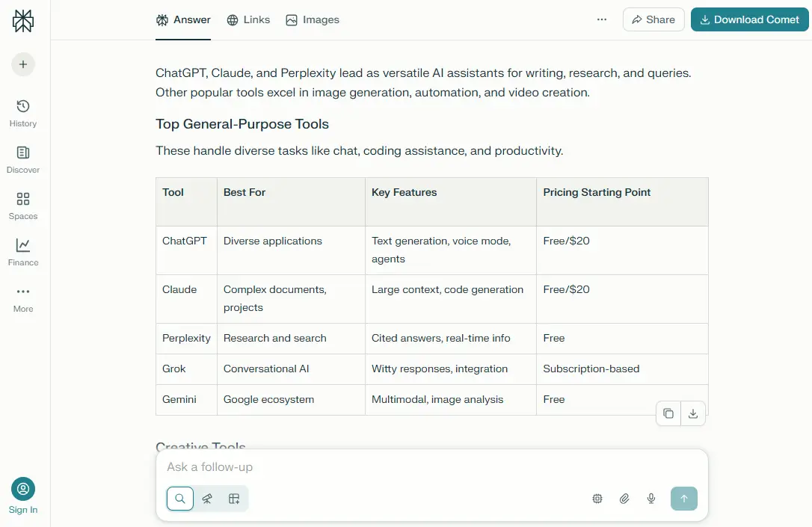Click the Download Comet button
Viewport: 812px width, 527px height.
tap(749, 20)
